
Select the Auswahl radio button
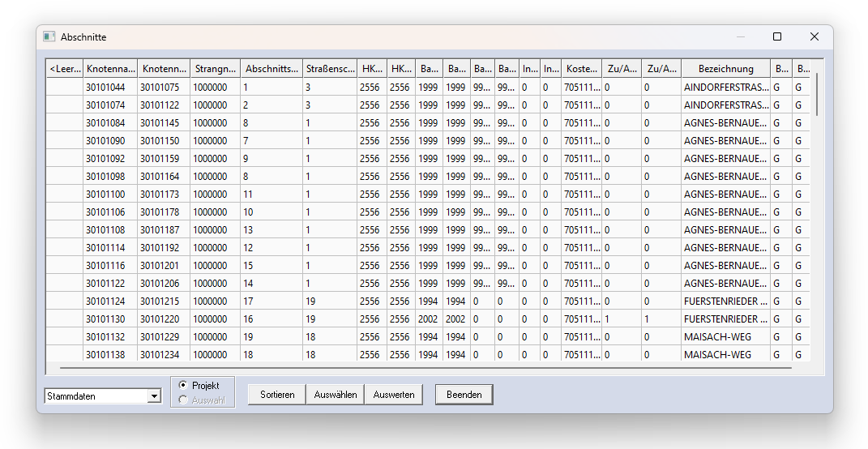click(x=182, y=400)
